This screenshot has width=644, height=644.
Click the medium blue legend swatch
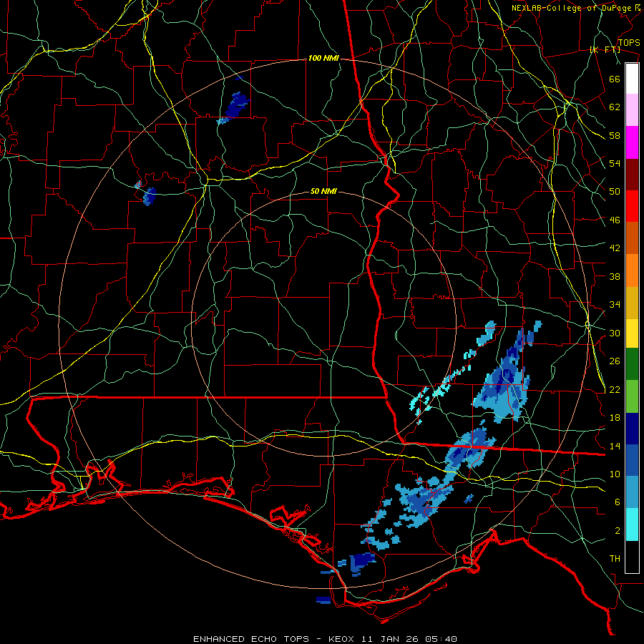tap(632, 460)
